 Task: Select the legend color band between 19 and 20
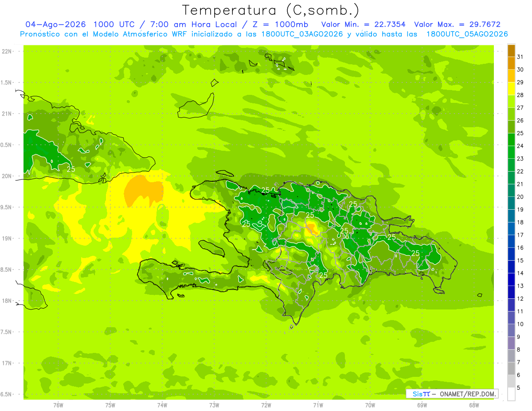tap(511, 203)
